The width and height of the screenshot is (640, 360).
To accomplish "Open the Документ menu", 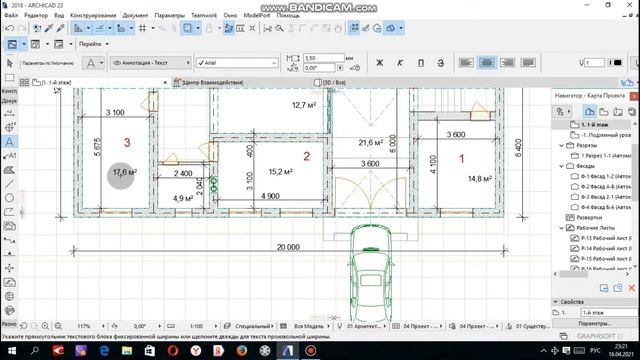I will pos(135,15).
